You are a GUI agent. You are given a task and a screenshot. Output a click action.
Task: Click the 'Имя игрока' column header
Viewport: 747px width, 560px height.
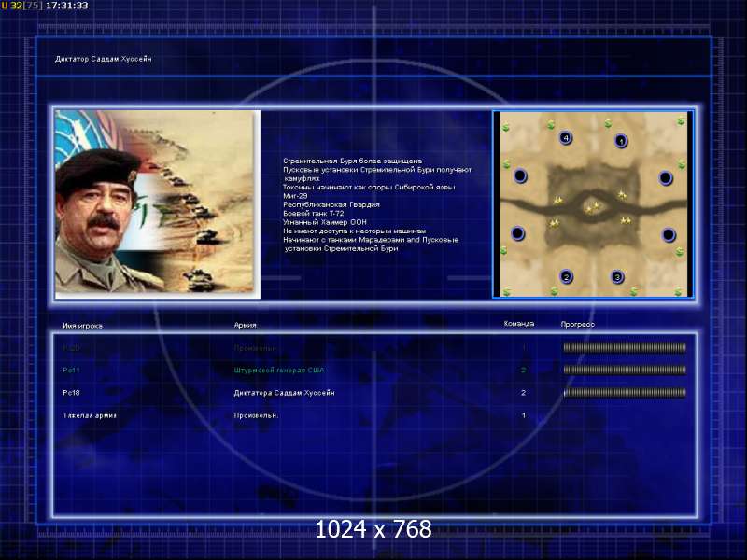click(82, 326)
